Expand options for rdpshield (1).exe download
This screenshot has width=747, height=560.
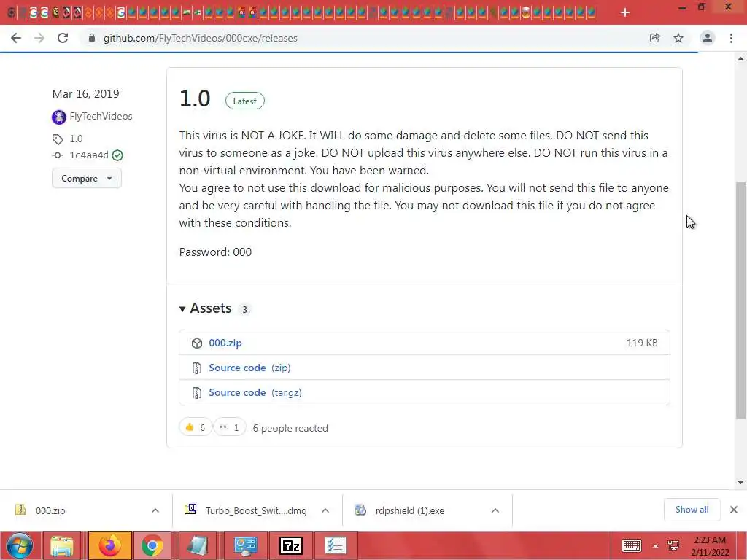(495, 510)
